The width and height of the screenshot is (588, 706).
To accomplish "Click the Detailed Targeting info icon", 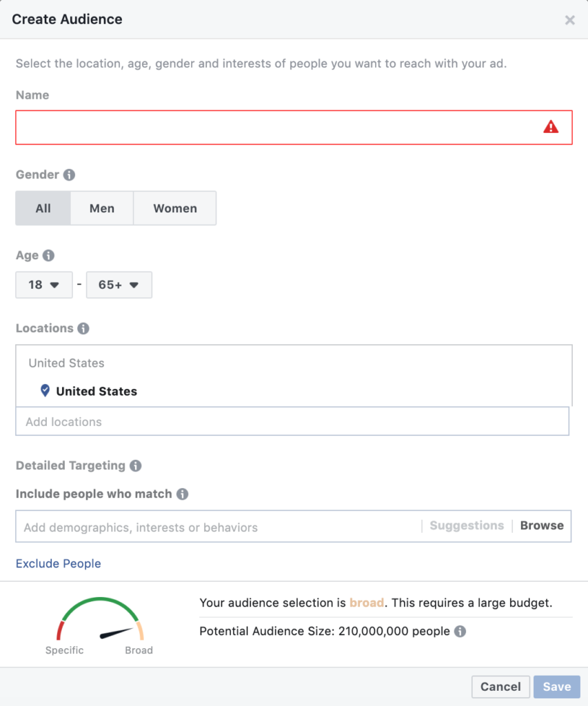I will [x=136, y=465].
